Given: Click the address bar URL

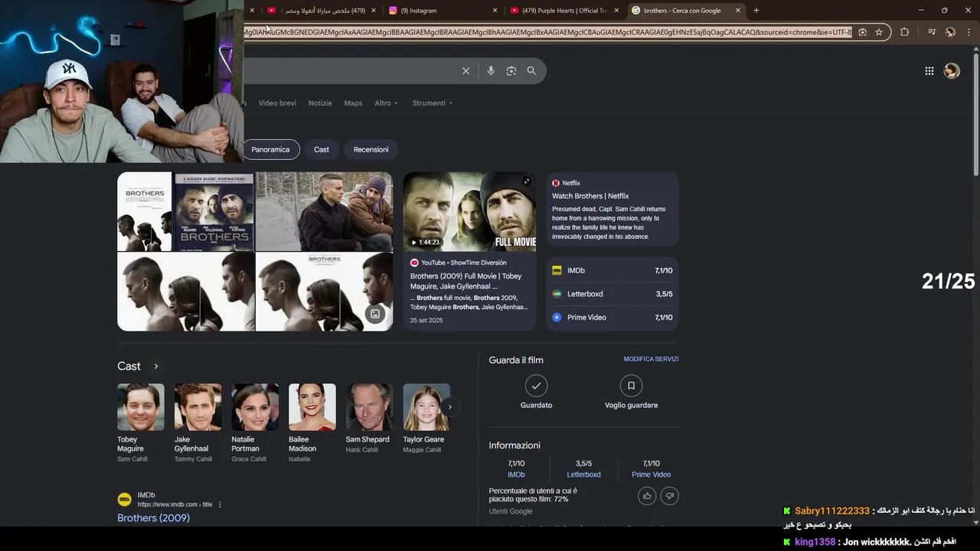Looking at the screenshot, I should 547,32.
